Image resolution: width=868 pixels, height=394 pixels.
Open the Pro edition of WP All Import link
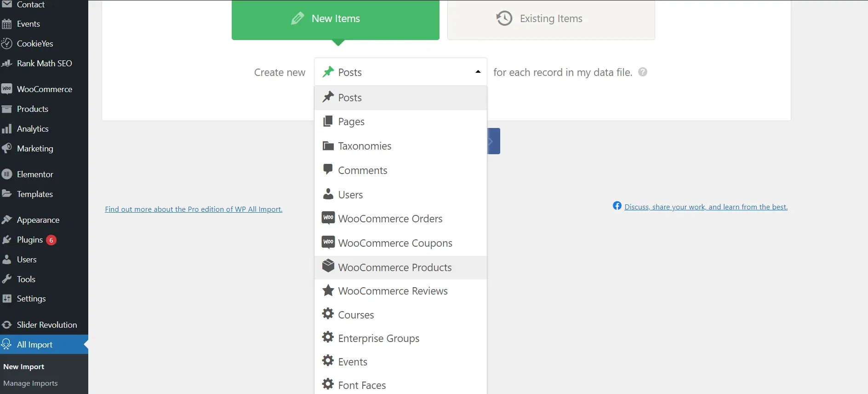(194, 209)
